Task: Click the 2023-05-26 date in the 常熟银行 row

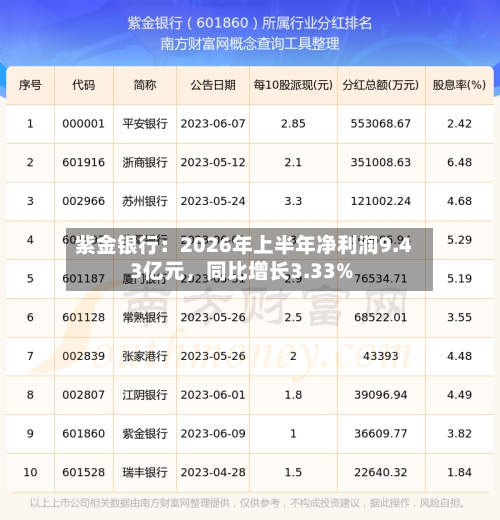Action: pyautogui.click(x=213, y=317)
